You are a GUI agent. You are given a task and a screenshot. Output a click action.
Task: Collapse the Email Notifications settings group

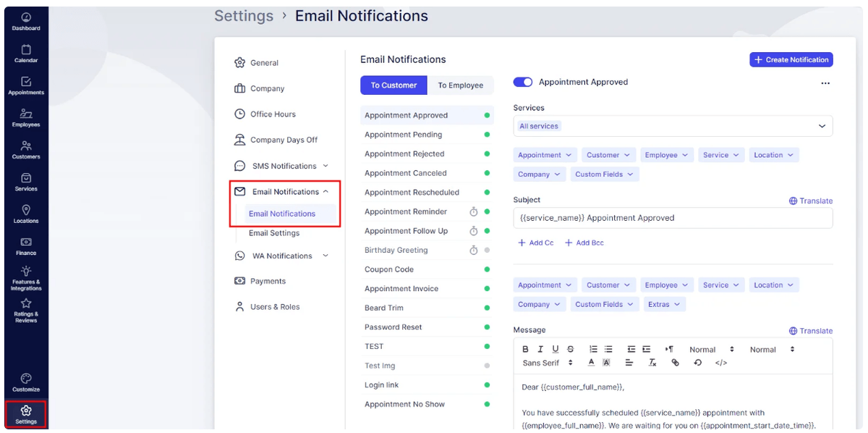(282, 192)
